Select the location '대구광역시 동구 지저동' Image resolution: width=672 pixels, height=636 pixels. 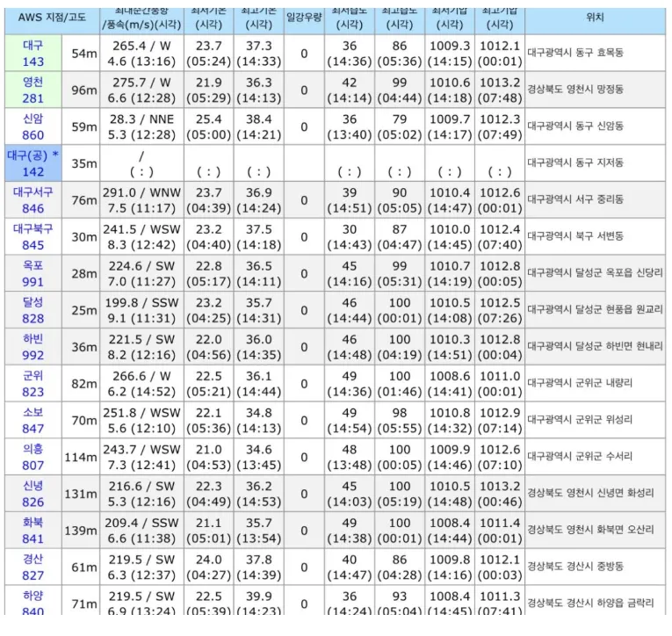point(575,163)
